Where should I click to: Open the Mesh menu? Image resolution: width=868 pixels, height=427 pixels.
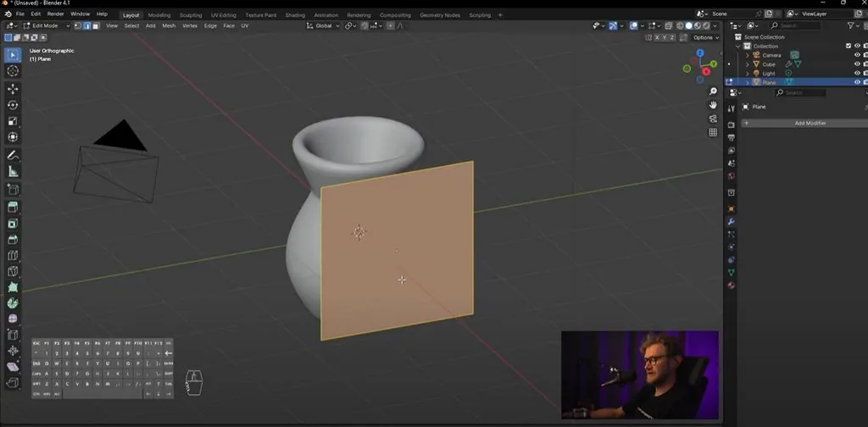[169, 25]
